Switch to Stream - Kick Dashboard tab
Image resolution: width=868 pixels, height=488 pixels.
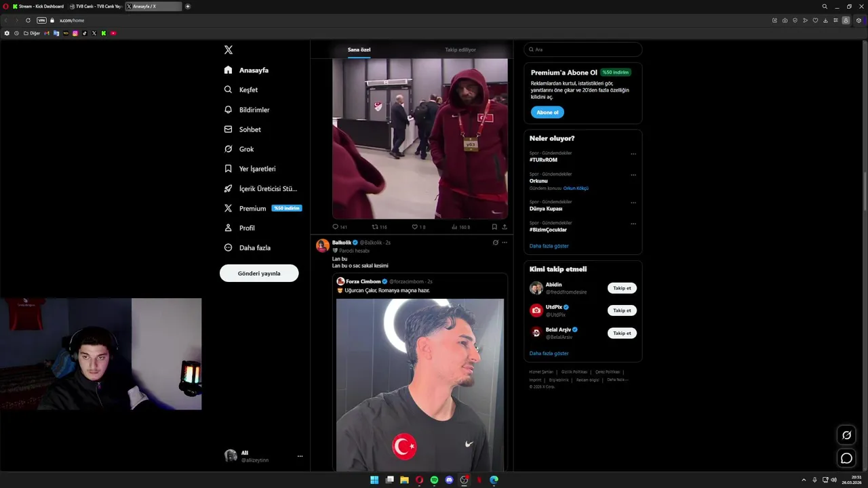pyautogui.click(x=38, y=6)
